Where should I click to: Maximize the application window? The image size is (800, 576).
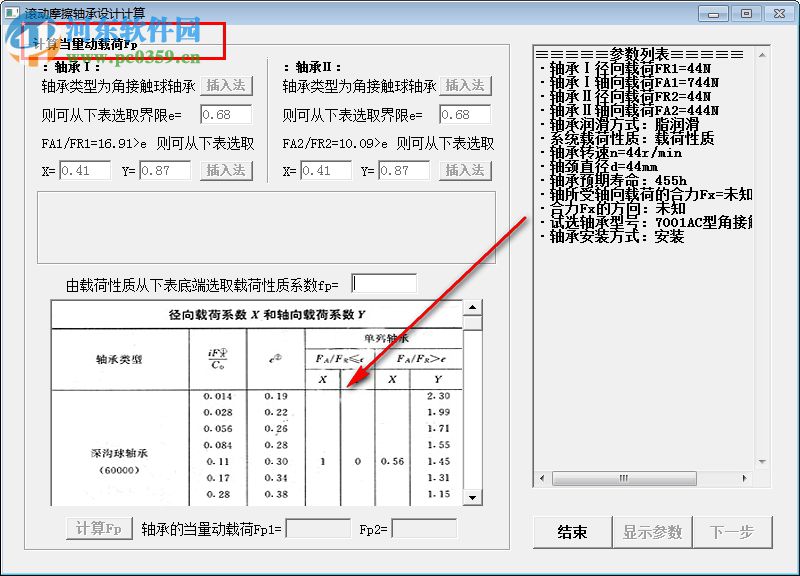coord(746,14)
